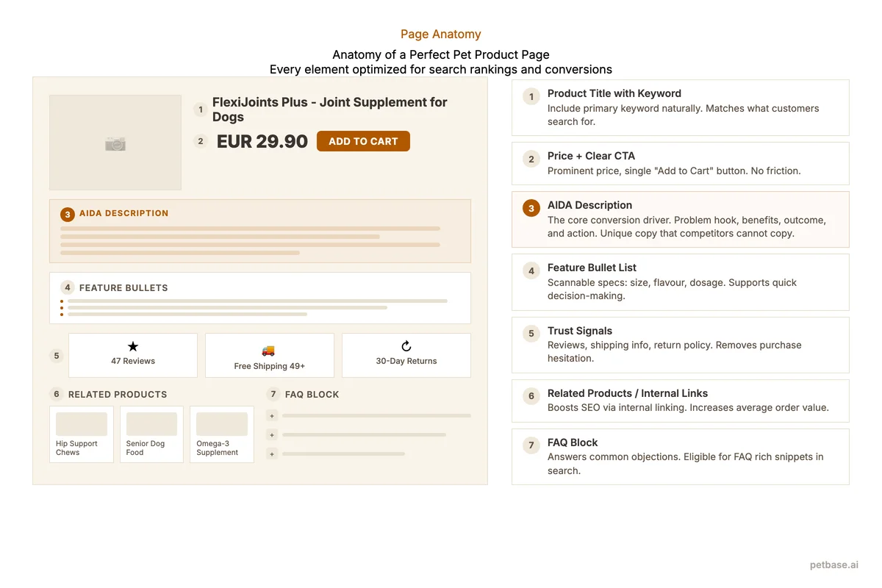
Task: Click the orange badge 3 on AIDA Description
Action: (x=531, y=208)
